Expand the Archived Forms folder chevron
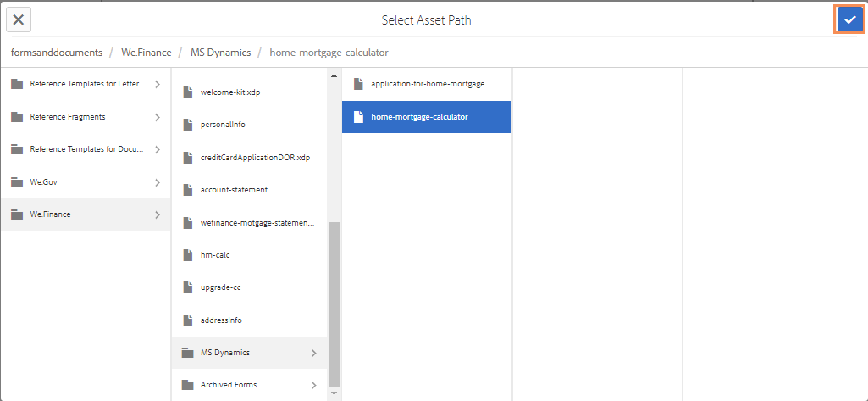Viewport: 868px width, 401px height. (313, 385)
